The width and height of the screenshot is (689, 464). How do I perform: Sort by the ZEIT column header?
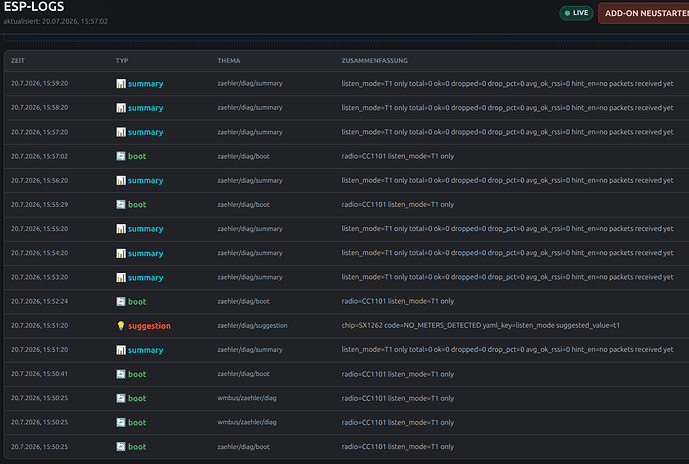[x=18, y=61]
